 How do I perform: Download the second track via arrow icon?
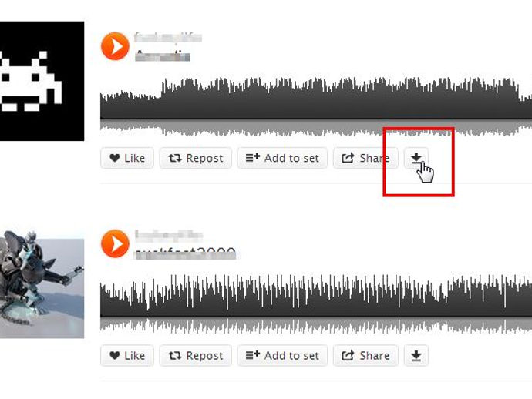coord(416,356)
